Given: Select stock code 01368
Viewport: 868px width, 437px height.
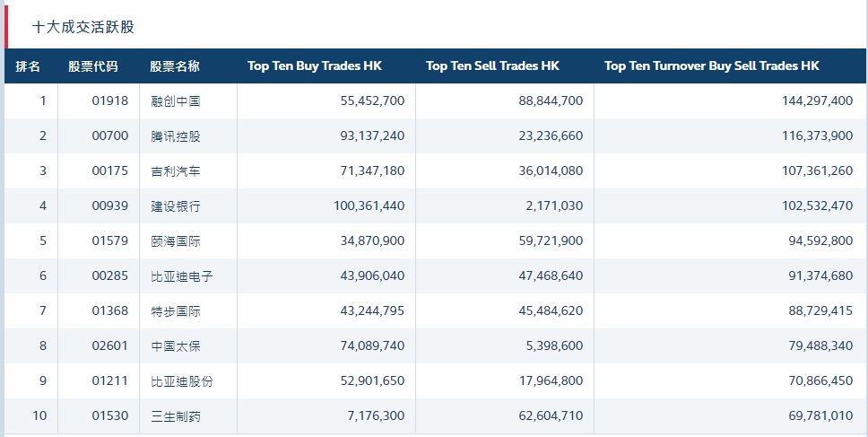Looking at the screenshot, I should [x=110, y=311].
